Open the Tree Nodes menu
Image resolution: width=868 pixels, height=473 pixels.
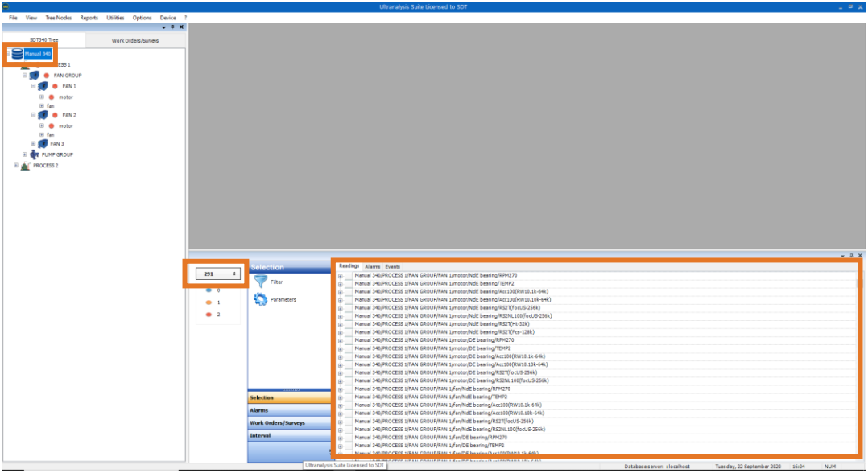click(57, 17)
